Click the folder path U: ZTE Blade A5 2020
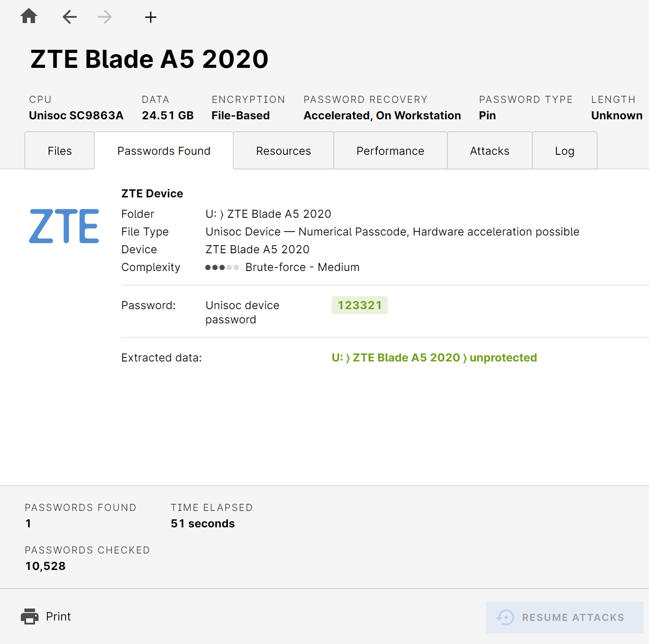This screenshot has width=649, height=644. [x=268, y=214]
